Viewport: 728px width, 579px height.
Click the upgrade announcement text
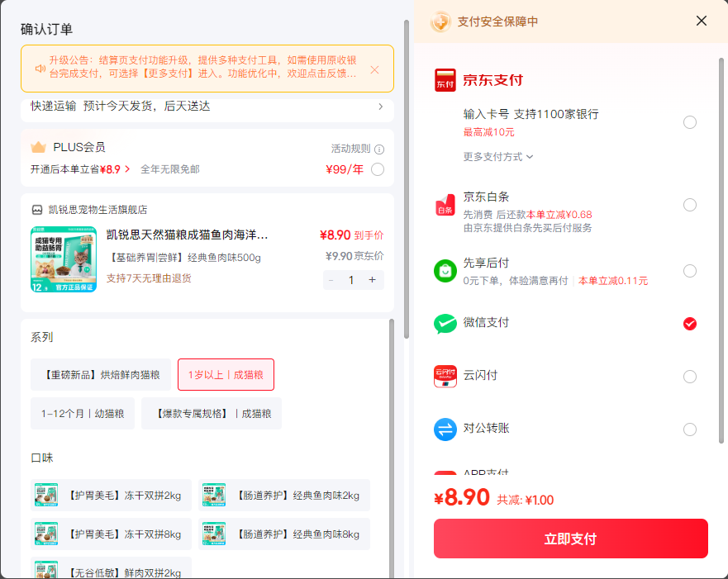coord(203,67)
